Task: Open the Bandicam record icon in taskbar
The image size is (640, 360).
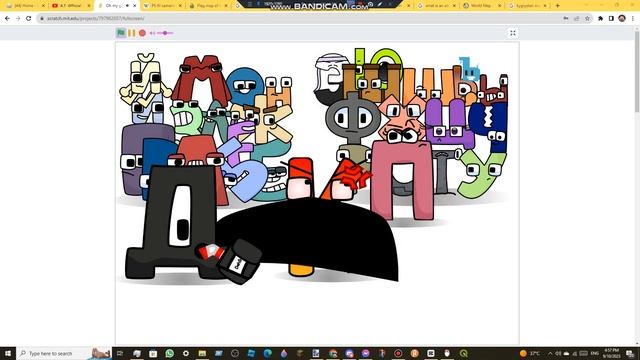Action: pos(398,353)
